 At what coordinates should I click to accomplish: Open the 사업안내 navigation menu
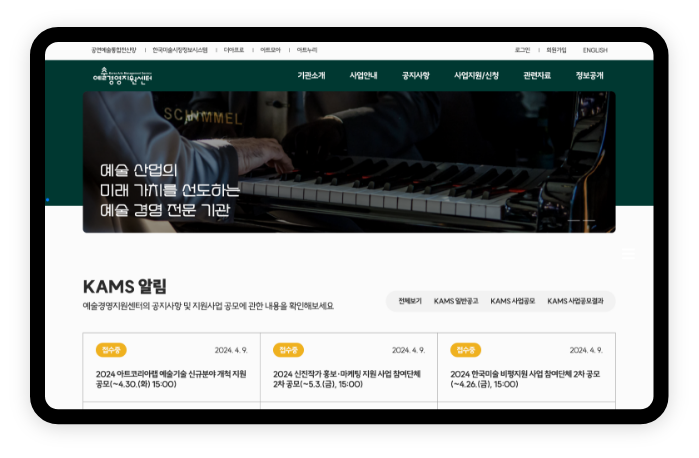[x=363, y=75]
